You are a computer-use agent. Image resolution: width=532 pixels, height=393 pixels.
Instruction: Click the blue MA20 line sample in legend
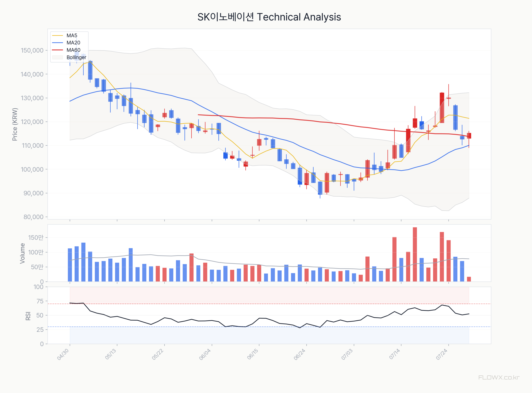pyautogui.click(x=58, y=43)
